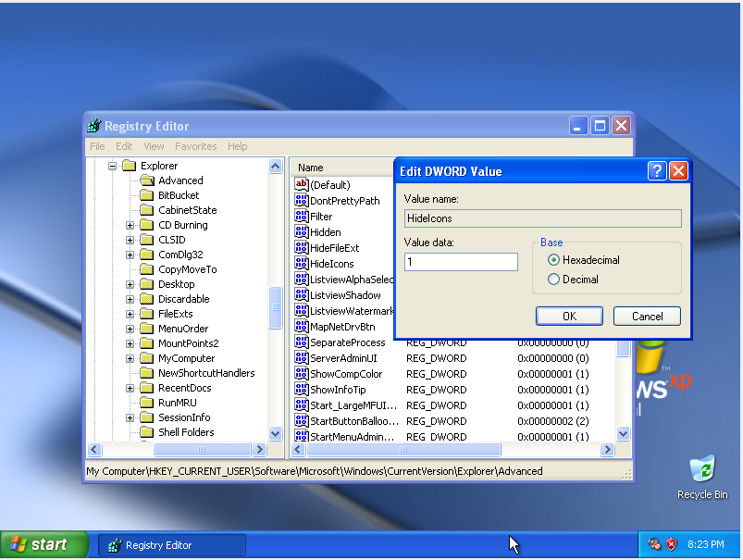Click the Hidden DWORD value icon

[x=302, y=231]
